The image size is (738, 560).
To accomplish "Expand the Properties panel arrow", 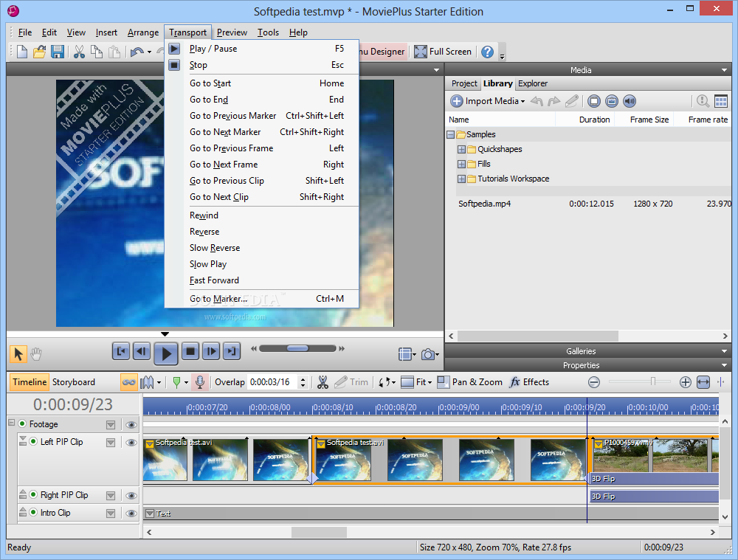I will pos(725,366).
